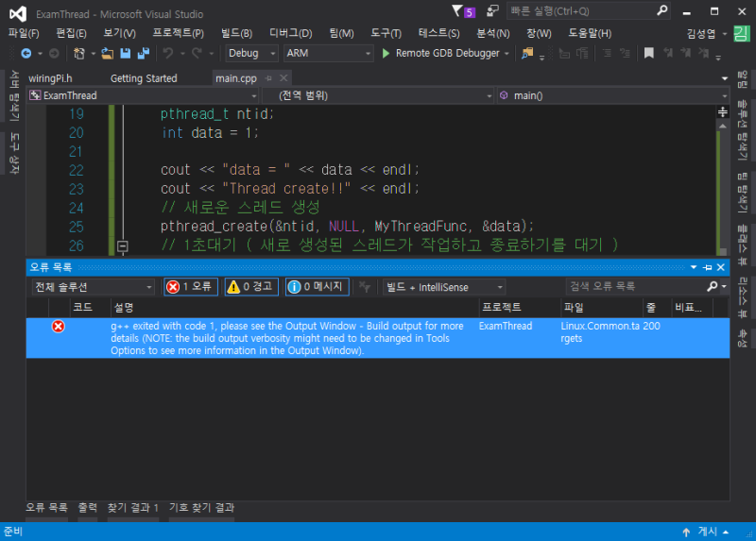The image size is (756, 541).
Task: Open the document tab overflow dropdown arrow
Action: (x=725, y=78)
